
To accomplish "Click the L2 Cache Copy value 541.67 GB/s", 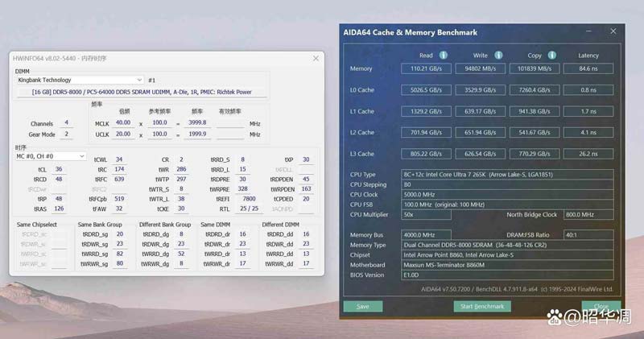I will 535,132.
